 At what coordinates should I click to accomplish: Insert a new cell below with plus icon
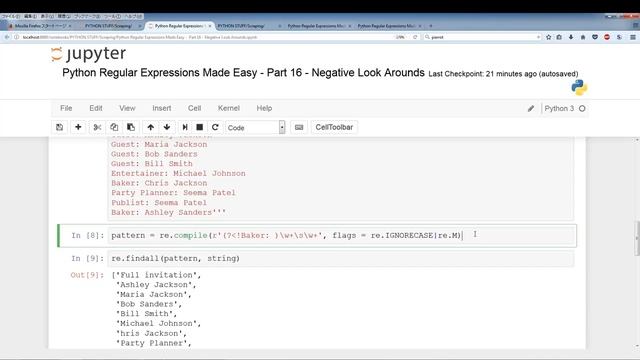click(78, 127)
